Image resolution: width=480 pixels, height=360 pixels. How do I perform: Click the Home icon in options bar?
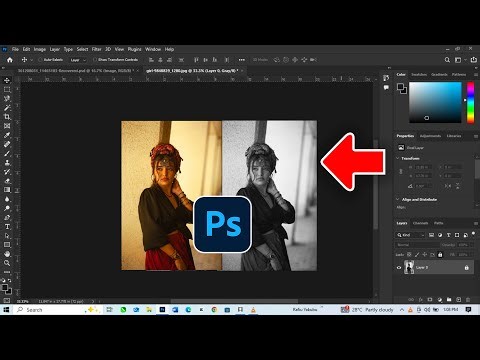10,60
